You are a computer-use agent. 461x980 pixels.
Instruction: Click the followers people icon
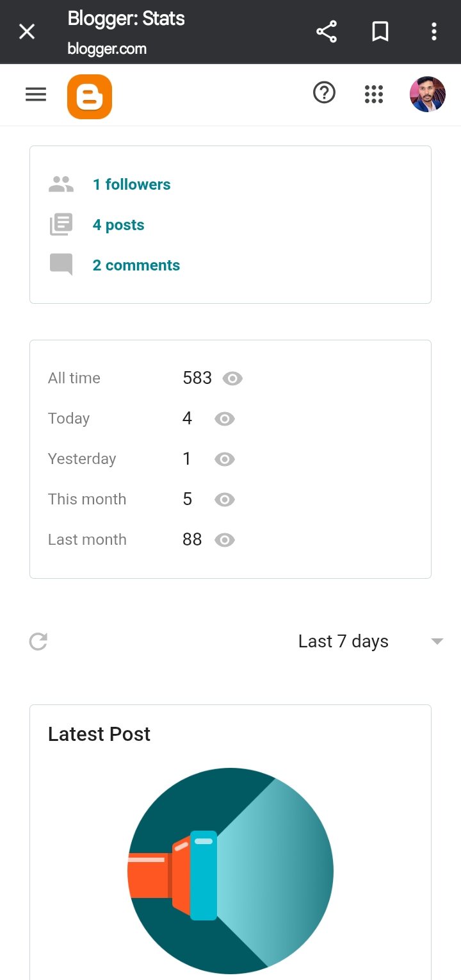click(x=61, y=185)
